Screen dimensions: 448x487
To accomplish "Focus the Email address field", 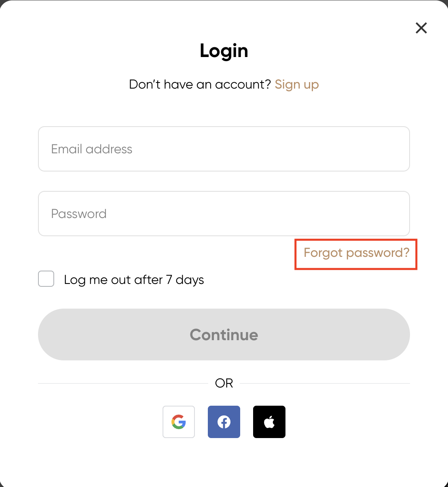I will pos(224,149).
